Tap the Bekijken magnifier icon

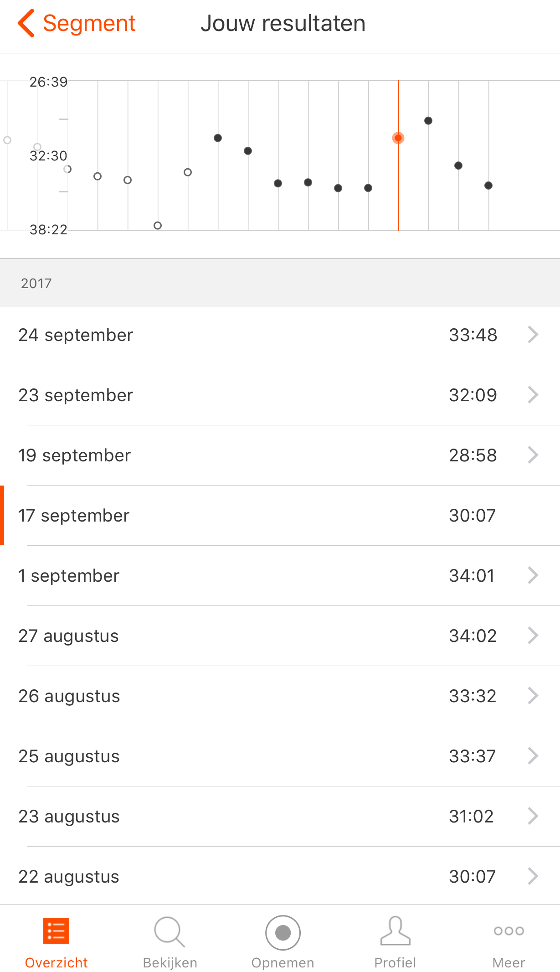click(x=170, y=931)
